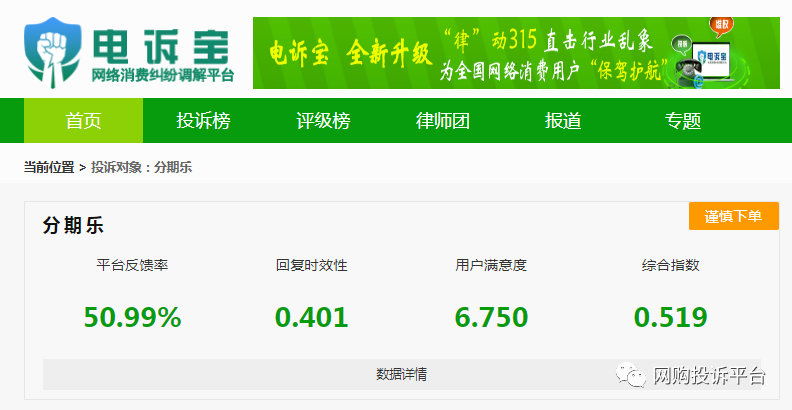The image size is (792, 410).
Task: Click the 6.750 satisfaction value
Action: [491, 318]
